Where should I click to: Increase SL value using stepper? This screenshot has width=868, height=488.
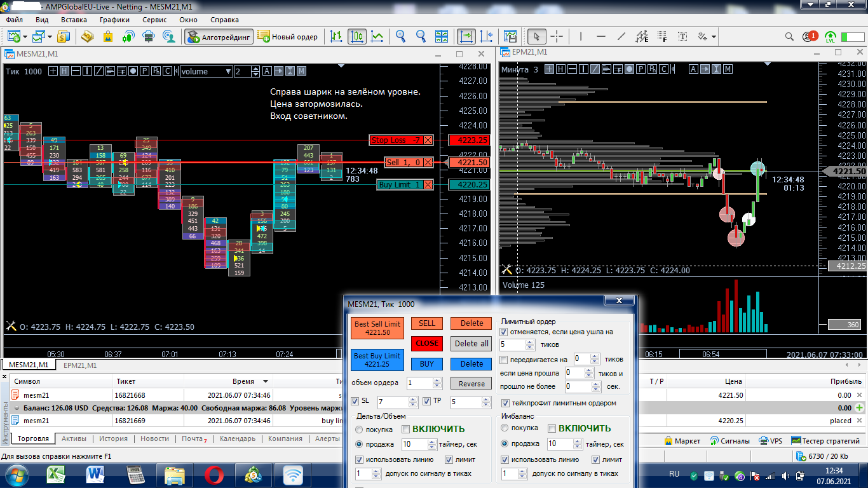[x=414, y=398]
